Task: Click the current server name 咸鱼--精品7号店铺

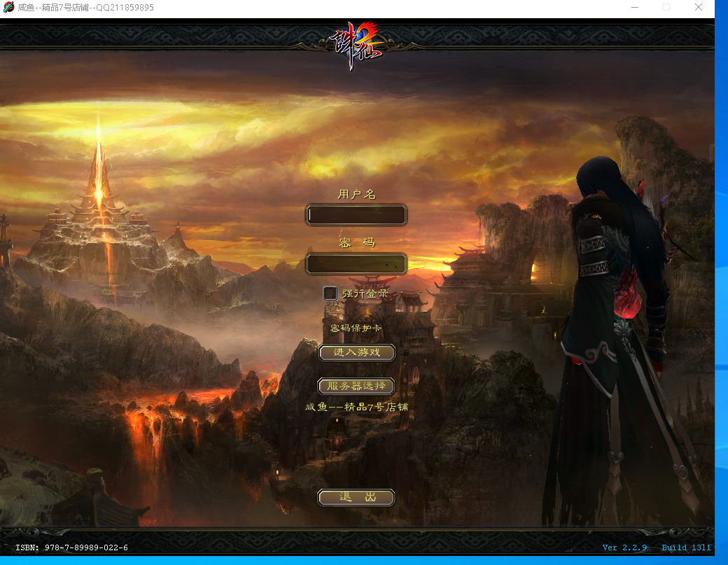Action: click(356, 407)
